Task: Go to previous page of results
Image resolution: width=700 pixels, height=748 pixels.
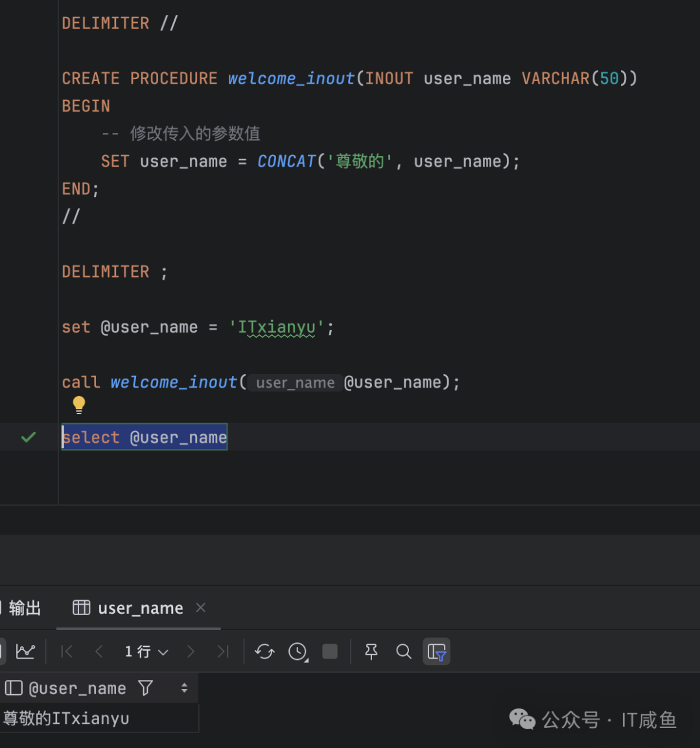Action: (x=99, y=651)
